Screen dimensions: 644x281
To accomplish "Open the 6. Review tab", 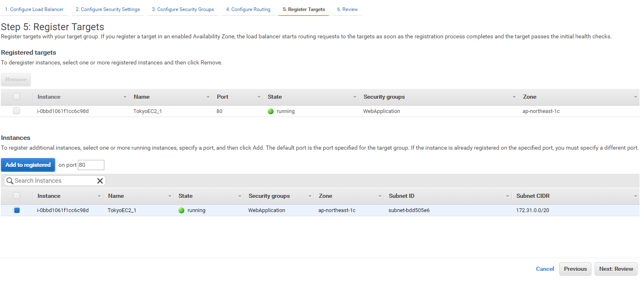I will tap(347, 9).
